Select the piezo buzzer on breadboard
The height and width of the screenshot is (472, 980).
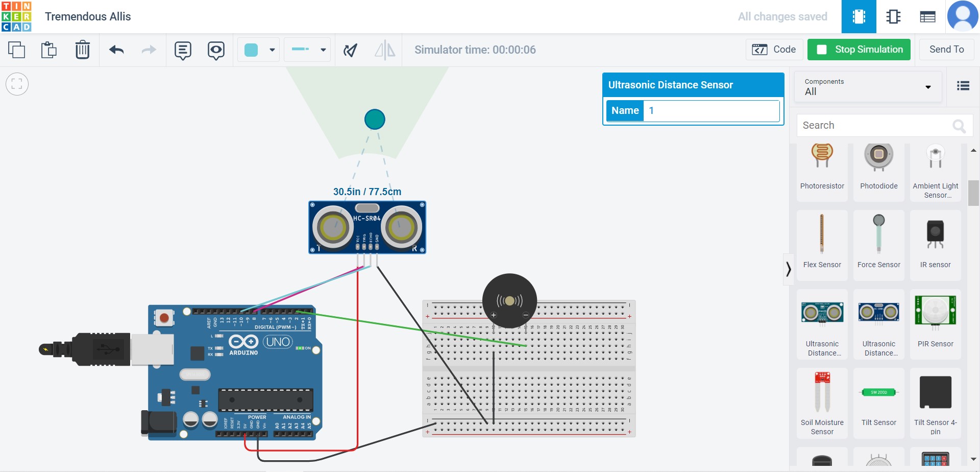(509, 301)
